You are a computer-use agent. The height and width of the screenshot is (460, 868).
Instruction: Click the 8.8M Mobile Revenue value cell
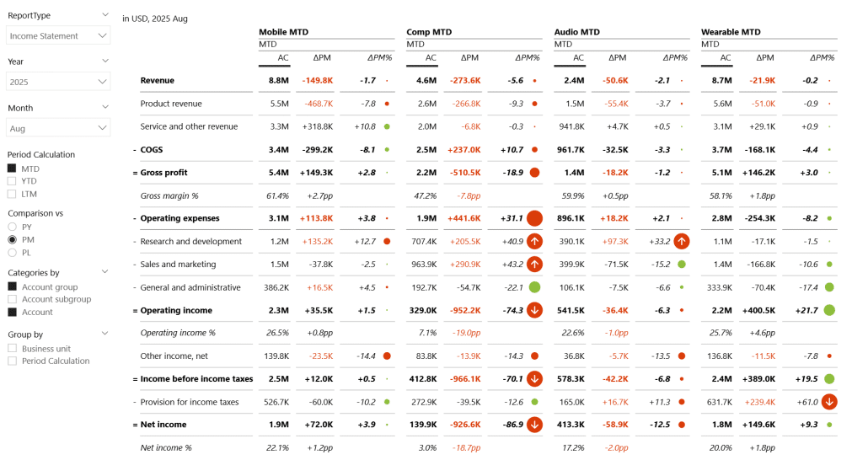click(279, 81)
